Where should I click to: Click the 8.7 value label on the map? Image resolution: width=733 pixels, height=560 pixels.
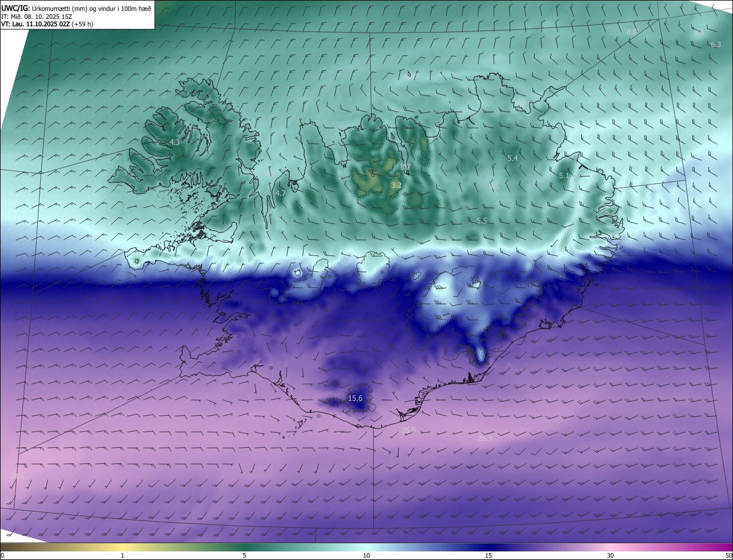[405, 167]
